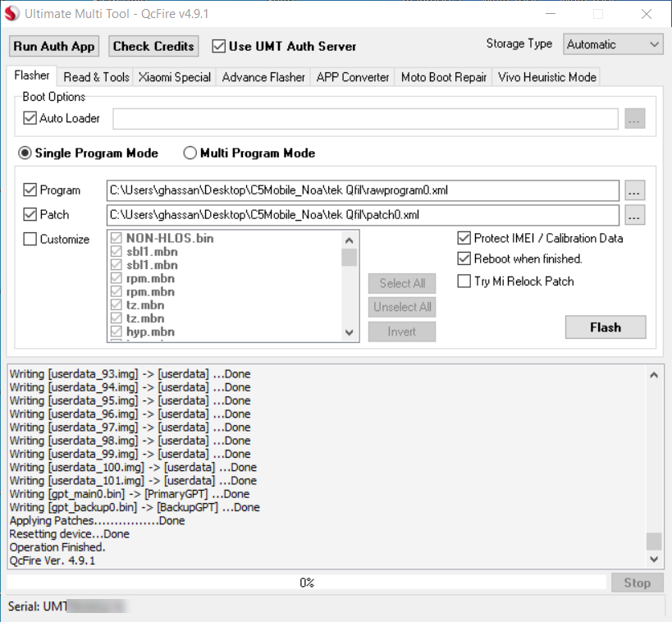
Task: Click the userdata_96.img log line
Action: click(130, 414)
